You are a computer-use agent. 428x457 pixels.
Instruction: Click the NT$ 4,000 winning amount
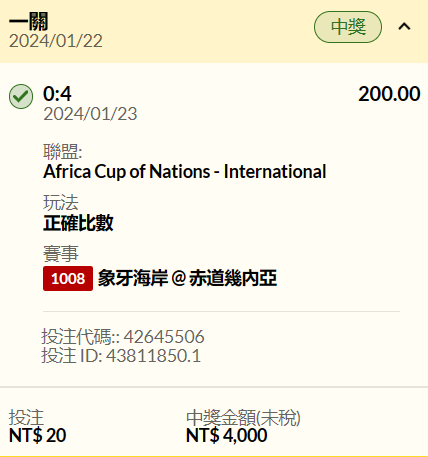click(227, 435)
